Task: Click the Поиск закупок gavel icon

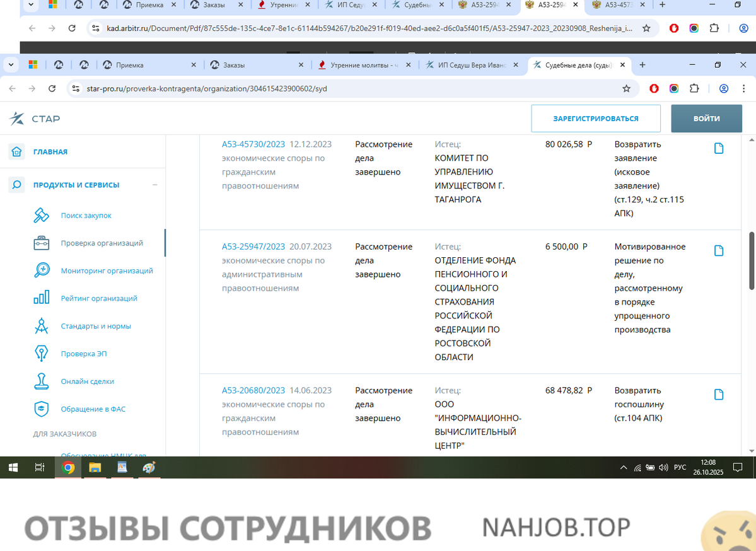Action: coord(41,216)
